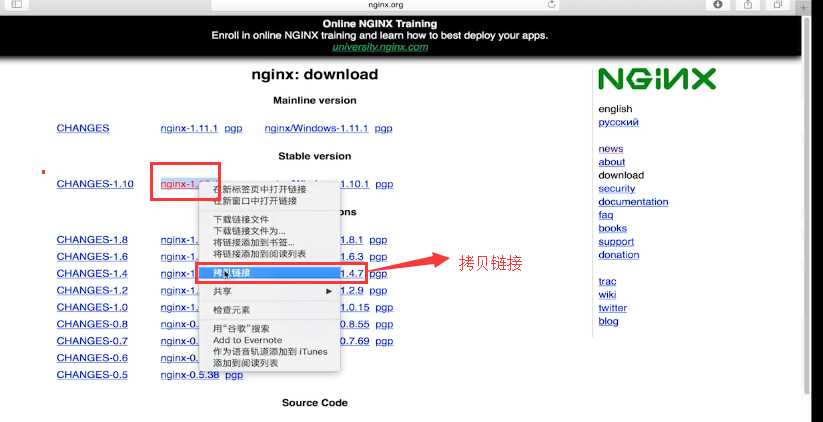Image resolution: width=823 pixels, height=422 pixels.
Task: Click pgp link after 1.10.1
Action: point(384,184)
